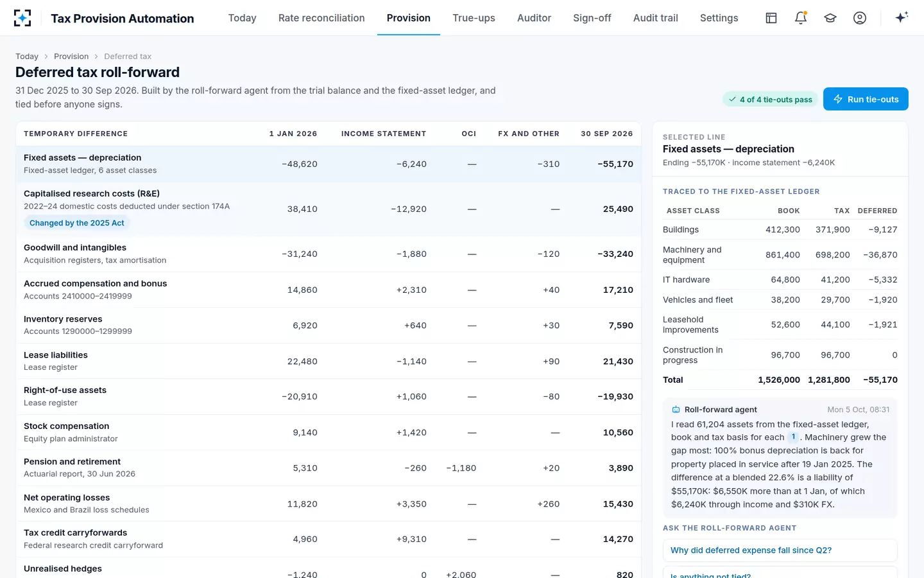Screen dimensions: 924x578
Task: Open the sparkle AI assistant icon
Action: point(902,18)
